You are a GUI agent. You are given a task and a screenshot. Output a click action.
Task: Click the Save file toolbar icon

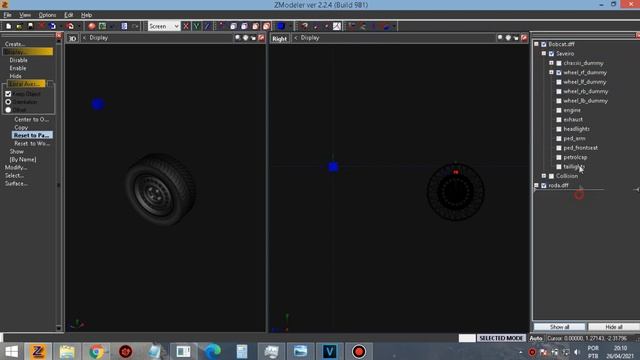(30, 26)
